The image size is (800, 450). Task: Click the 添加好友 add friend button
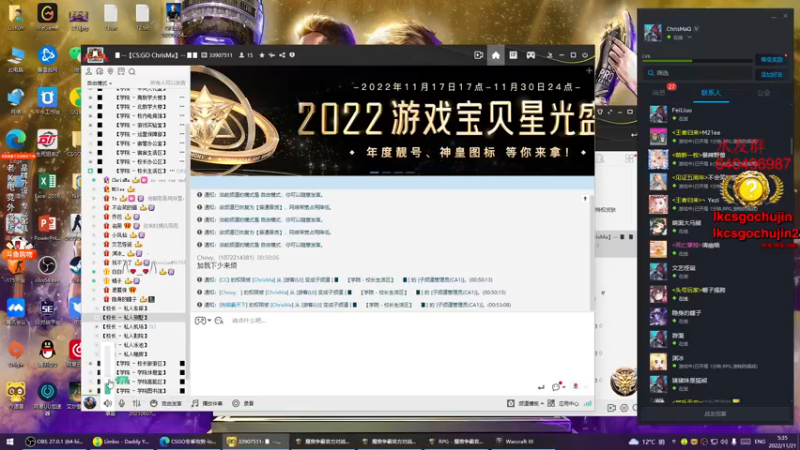[x=771, y=74]
